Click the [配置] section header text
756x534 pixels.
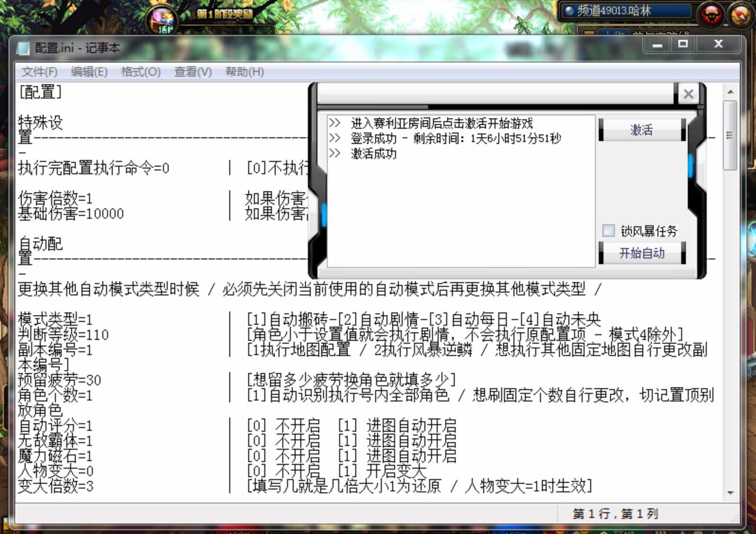[40, 92]
